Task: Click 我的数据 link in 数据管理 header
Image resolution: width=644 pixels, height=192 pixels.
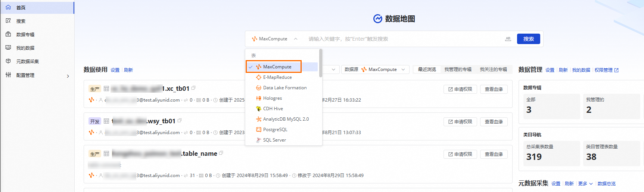Action: pyautogui.click(x=581, y=70)
